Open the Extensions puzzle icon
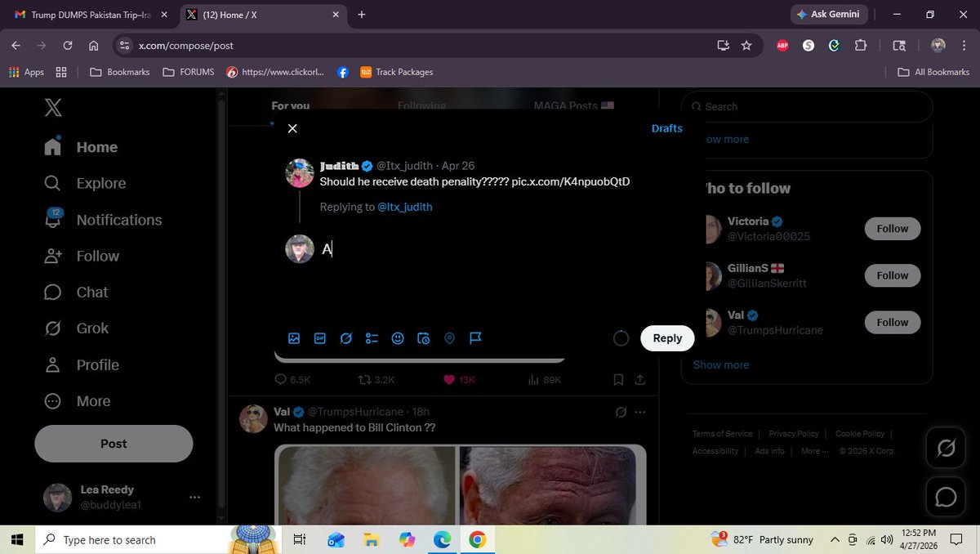Screen dimensions: 980x554 861,46
